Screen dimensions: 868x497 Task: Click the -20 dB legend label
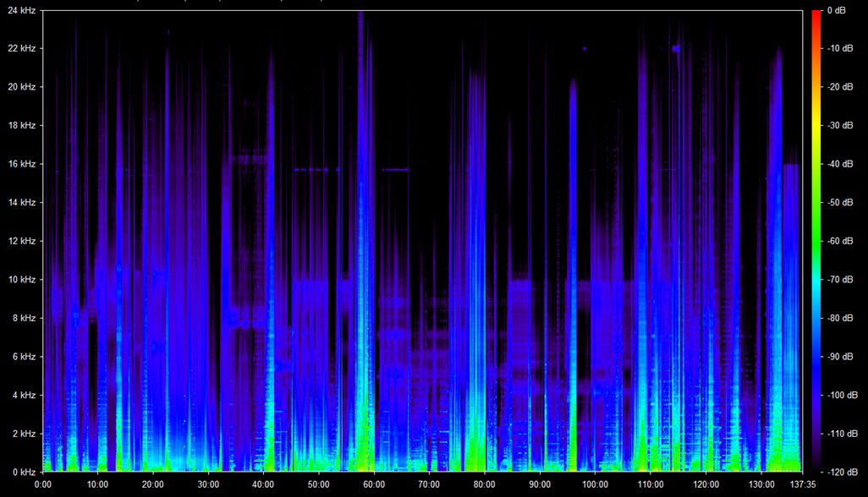[840, 87]
